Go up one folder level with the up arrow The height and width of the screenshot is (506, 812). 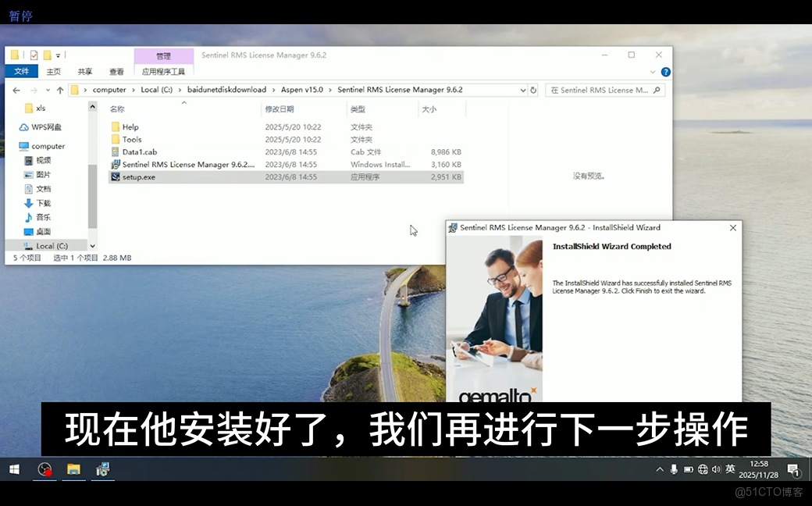point(59,90)
